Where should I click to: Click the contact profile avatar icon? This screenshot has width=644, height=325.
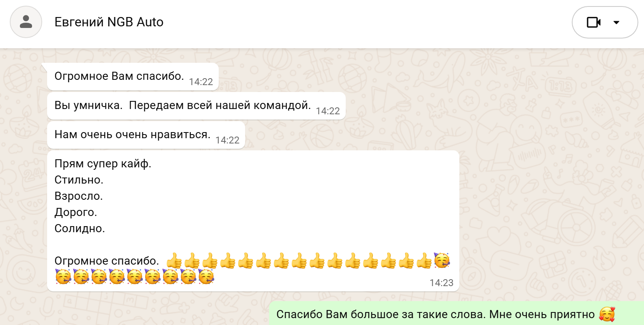point(26,22)
